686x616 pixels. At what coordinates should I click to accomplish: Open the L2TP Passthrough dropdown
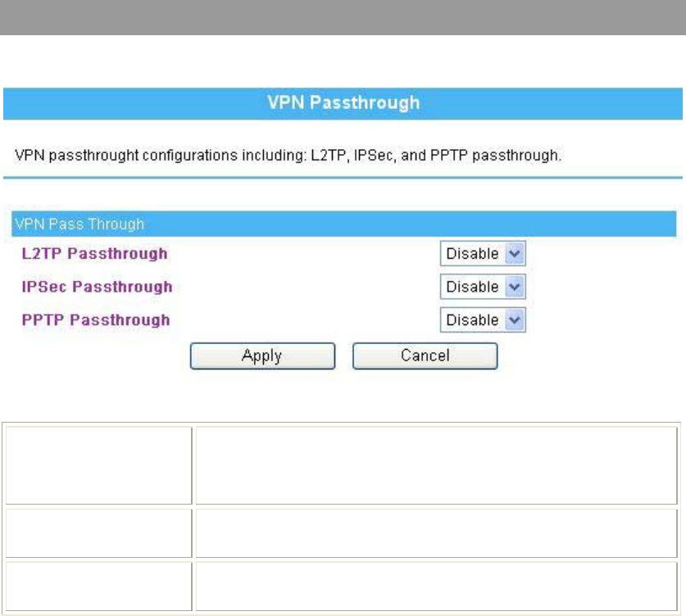483,254
